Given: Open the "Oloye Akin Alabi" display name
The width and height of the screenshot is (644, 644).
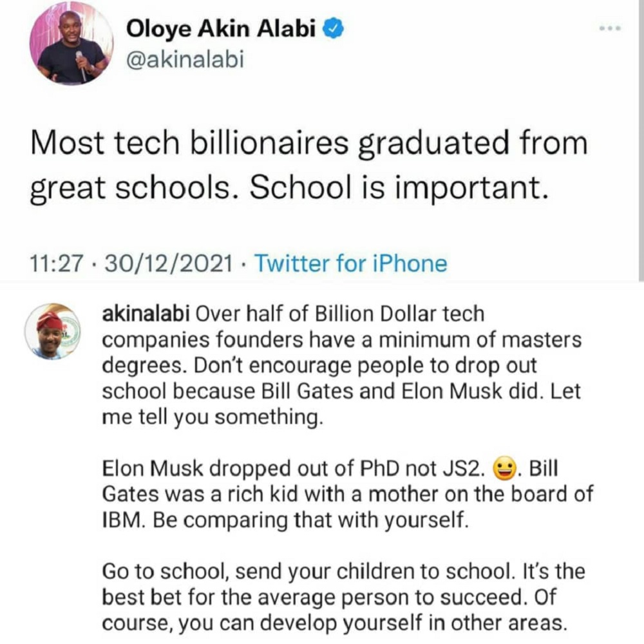Looking at the screenshot, I should pos(224,30).
